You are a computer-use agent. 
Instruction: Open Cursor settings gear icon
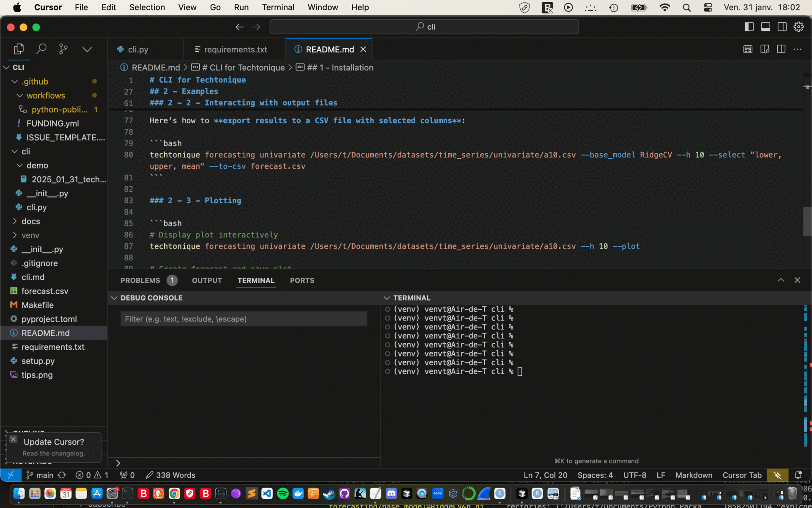[798, 27]
